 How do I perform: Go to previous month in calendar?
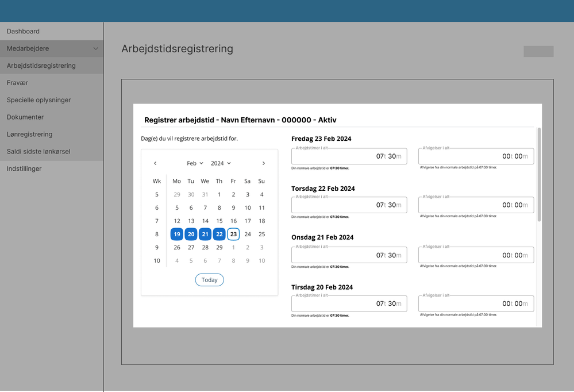pyautogui.click(x=155, y=163)
